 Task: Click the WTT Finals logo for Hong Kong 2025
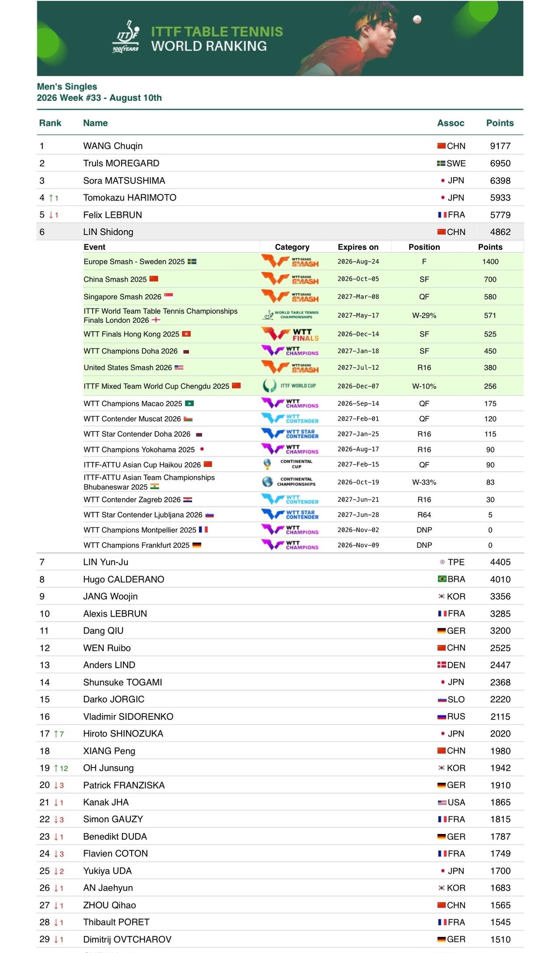coord(290,334)
